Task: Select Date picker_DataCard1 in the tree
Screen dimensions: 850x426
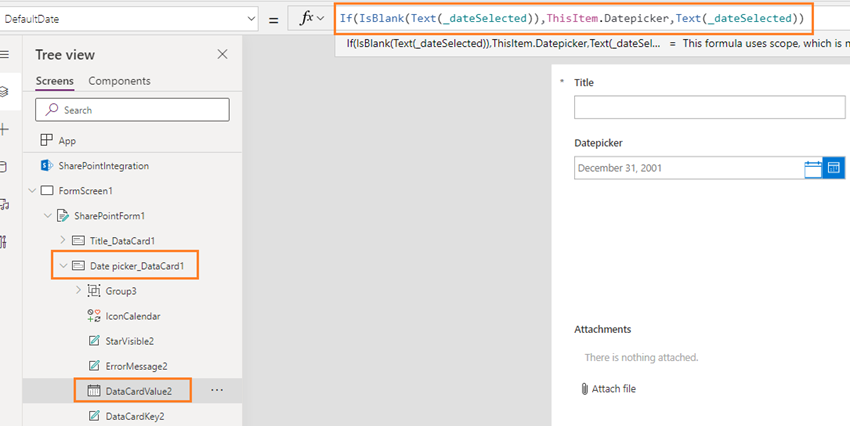Action: tap(137, 266)
